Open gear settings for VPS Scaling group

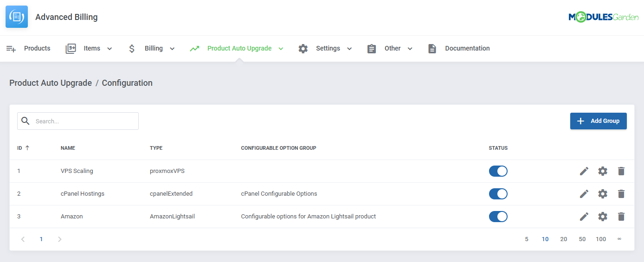pyautogui.click(x=602, y=171)
